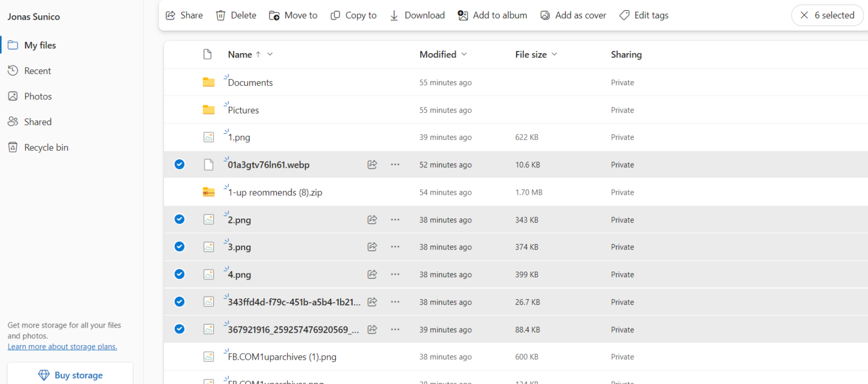Uncheck 01a3gtv76ln61.webp from the selection
The image size is (868, 384).
tap(179, 164)
